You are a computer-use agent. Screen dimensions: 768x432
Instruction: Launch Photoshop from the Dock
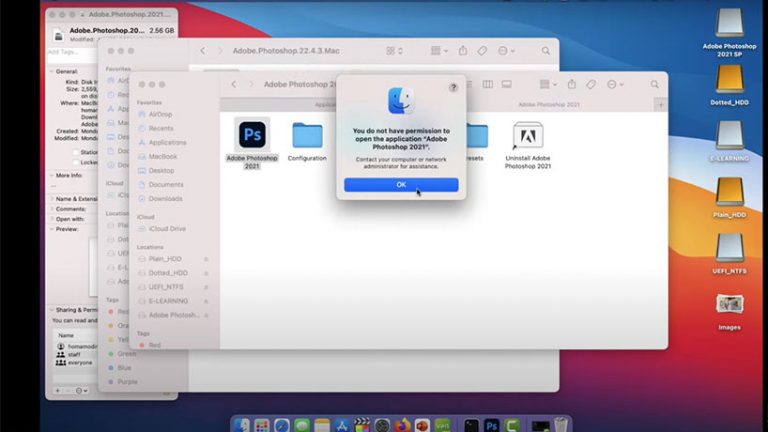(491, 425)
